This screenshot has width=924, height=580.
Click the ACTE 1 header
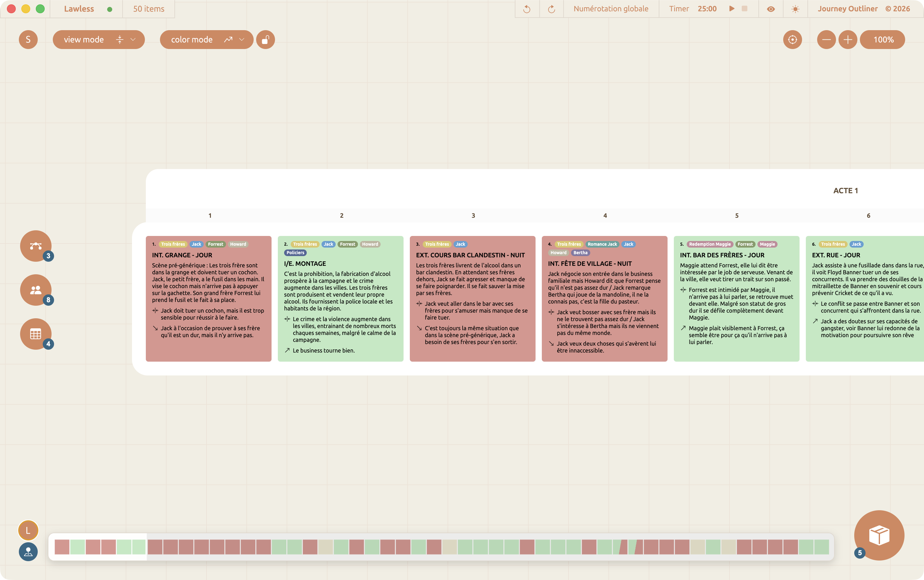[845, 191]
